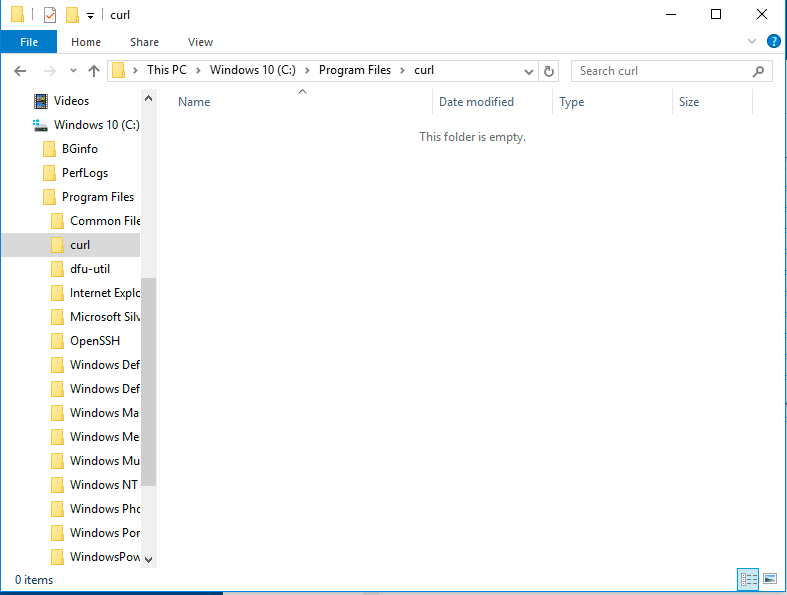Open the File menu
The image size is (787, 595).
pyautogui.click(x=29, y=42)
